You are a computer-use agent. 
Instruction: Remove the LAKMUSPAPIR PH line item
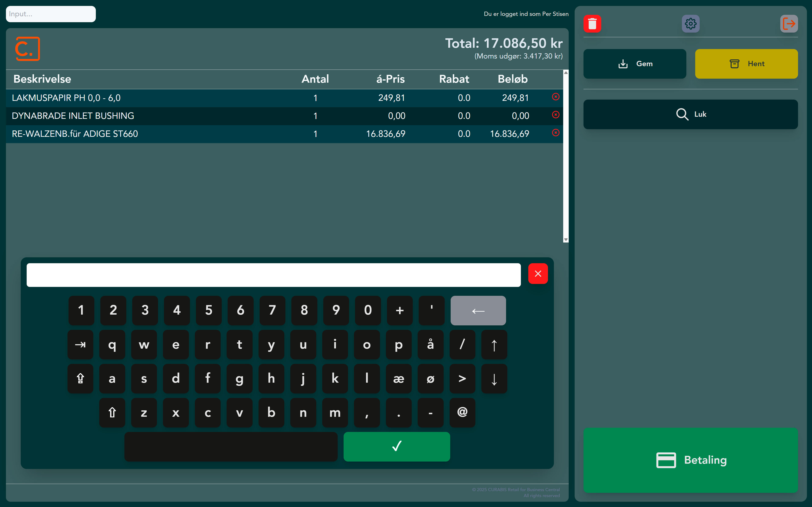pos(556,97)
